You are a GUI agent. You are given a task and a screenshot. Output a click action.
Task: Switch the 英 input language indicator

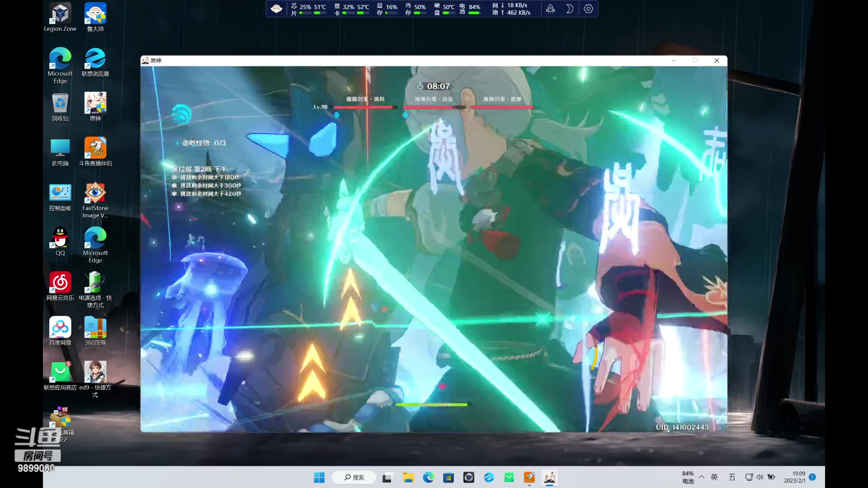pyautogui.click(x=714, y=477)
